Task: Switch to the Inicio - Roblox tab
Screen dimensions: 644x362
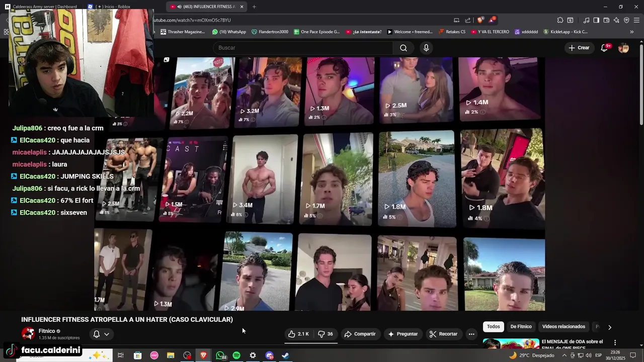Action: pyautogui.click(x=113, y=7)
